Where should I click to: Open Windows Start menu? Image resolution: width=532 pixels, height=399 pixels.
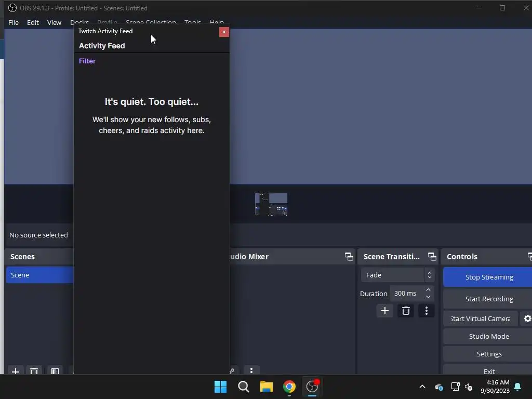220,387
